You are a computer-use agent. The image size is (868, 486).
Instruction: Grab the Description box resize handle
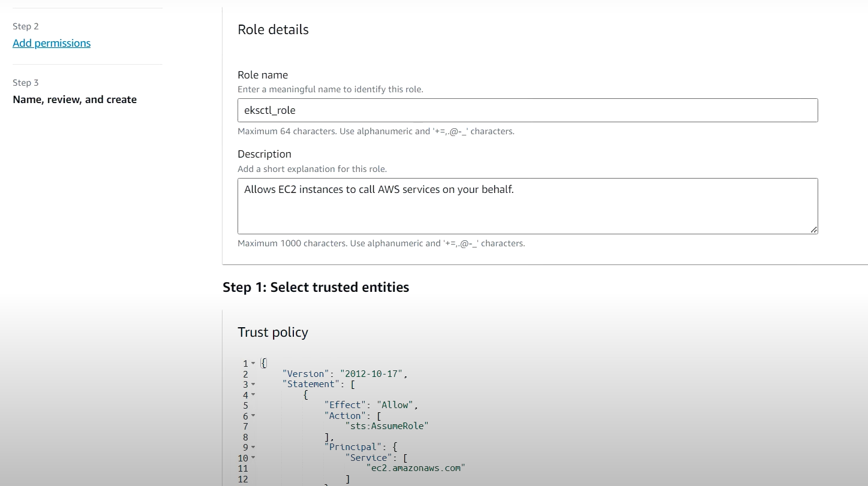coord(813,230)
